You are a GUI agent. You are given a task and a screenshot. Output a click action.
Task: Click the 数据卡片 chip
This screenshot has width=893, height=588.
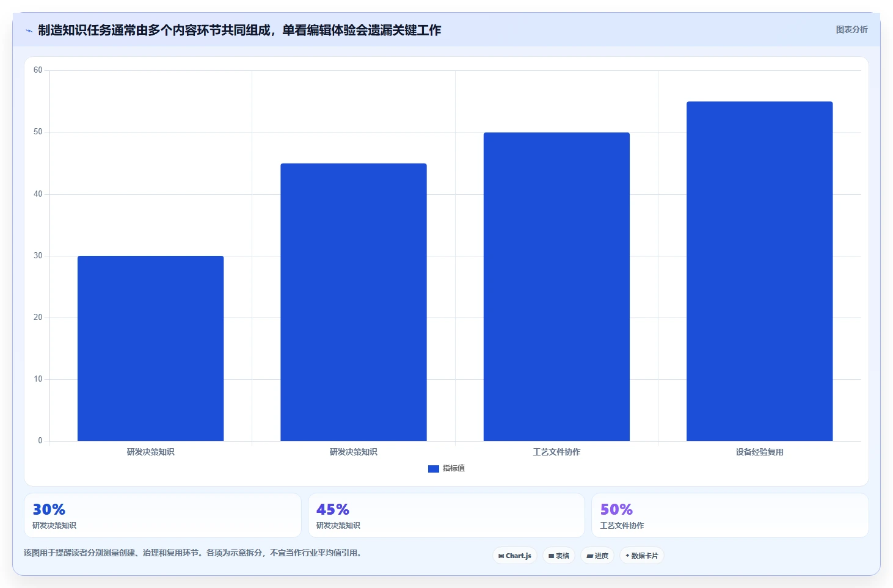tap(642, 556)
